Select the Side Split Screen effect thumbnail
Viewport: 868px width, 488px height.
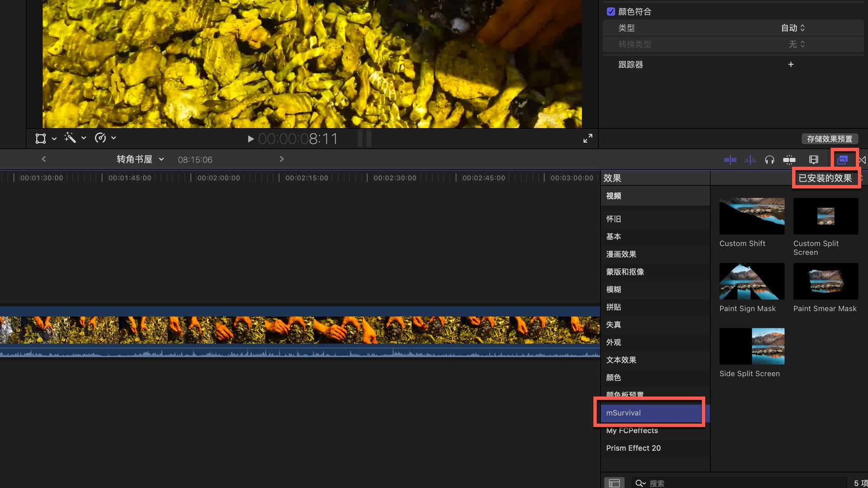pyautogui.click(x=752, y=346)
